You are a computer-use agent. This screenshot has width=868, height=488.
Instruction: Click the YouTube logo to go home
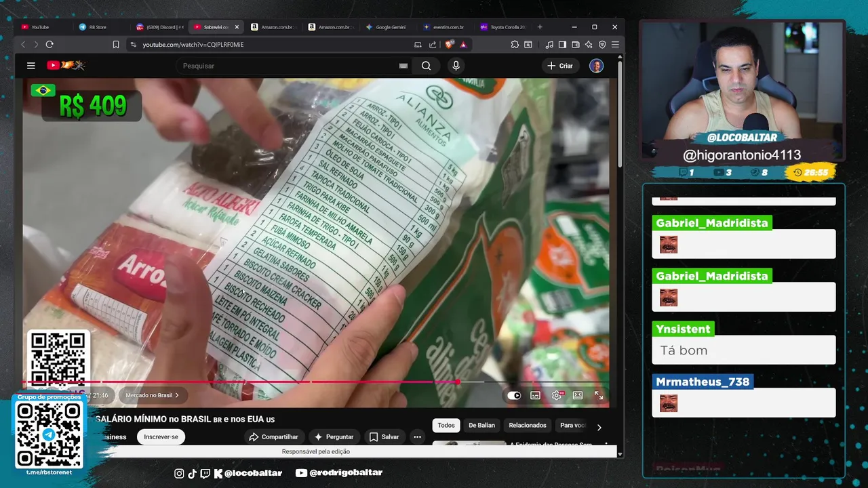pos(65,66)
